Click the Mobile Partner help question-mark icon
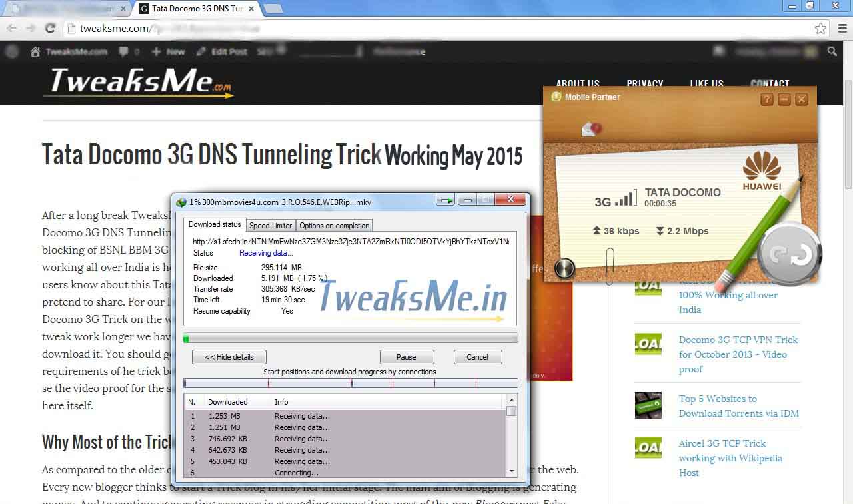The width and height of the screenshot is (853, 504). click(x=767, y=99)
